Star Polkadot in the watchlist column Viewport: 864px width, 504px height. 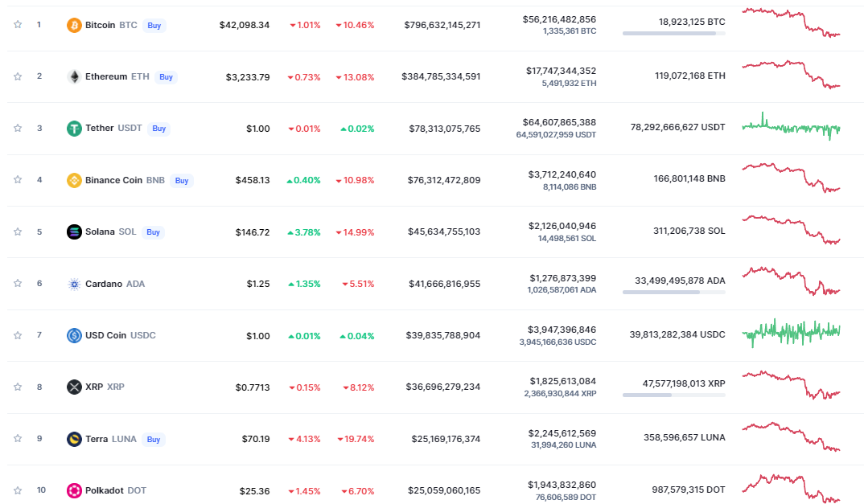(18, 490)
